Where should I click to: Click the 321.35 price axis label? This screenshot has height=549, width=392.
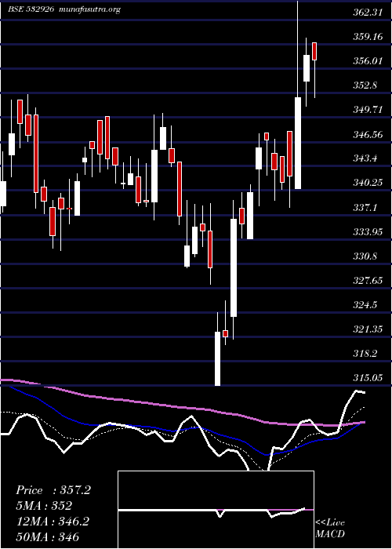point(367,329)
